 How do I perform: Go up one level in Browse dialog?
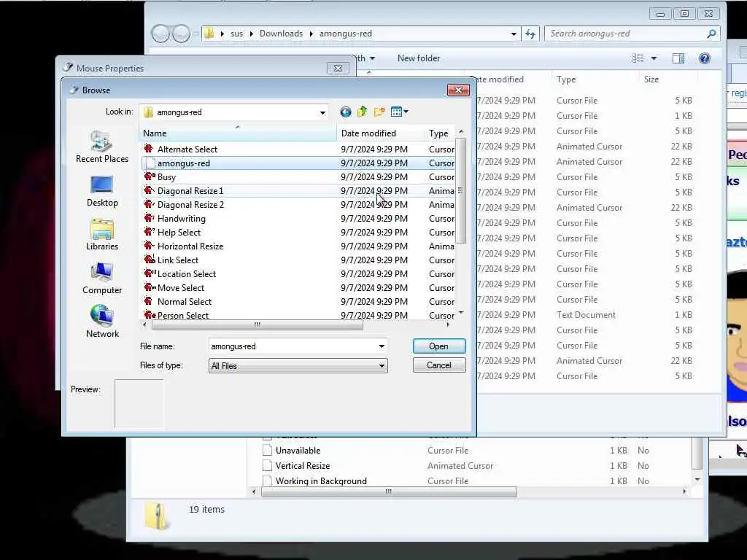click(x=362, y=112)
